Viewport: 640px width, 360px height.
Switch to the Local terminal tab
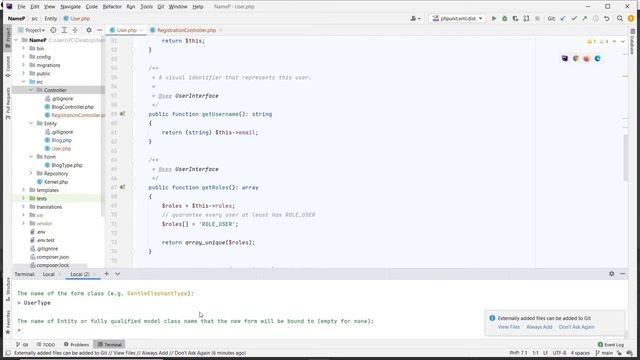point(49,274)
